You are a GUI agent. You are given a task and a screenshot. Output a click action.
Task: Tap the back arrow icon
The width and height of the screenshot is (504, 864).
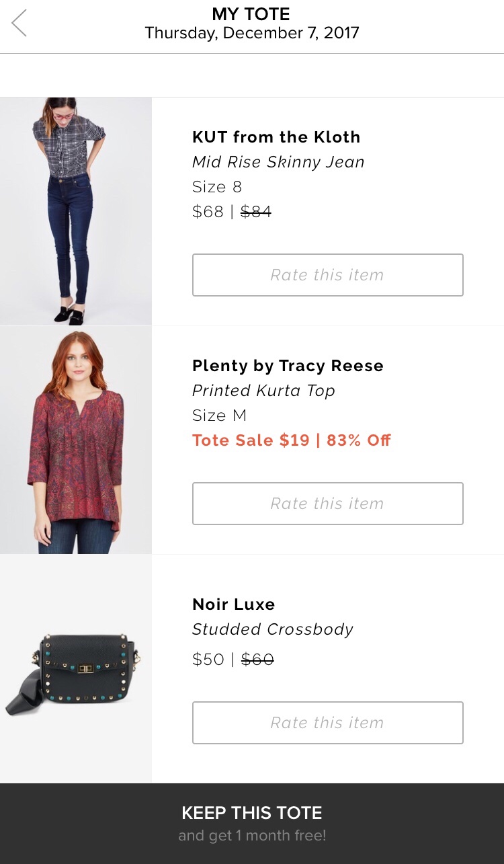19,23
